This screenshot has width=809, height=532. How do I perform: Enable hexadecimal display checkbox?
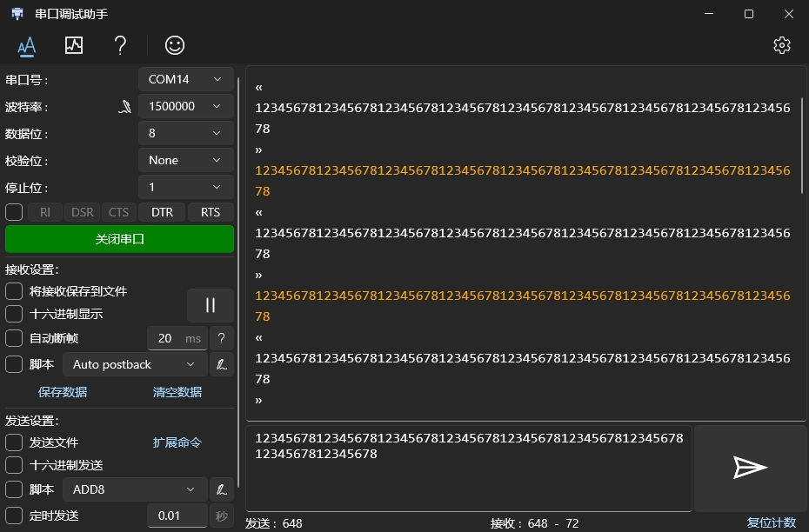pos(14,314)
